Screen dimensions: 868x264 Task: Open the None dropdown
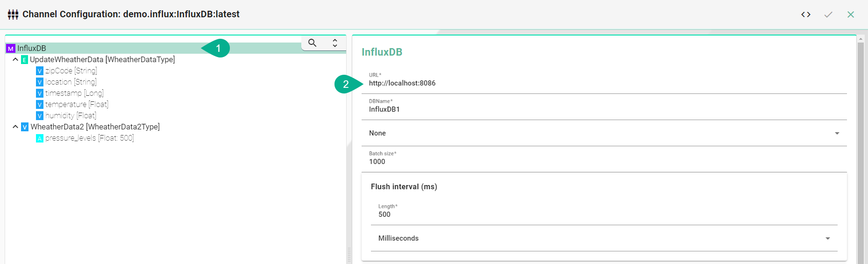[604, 133]
